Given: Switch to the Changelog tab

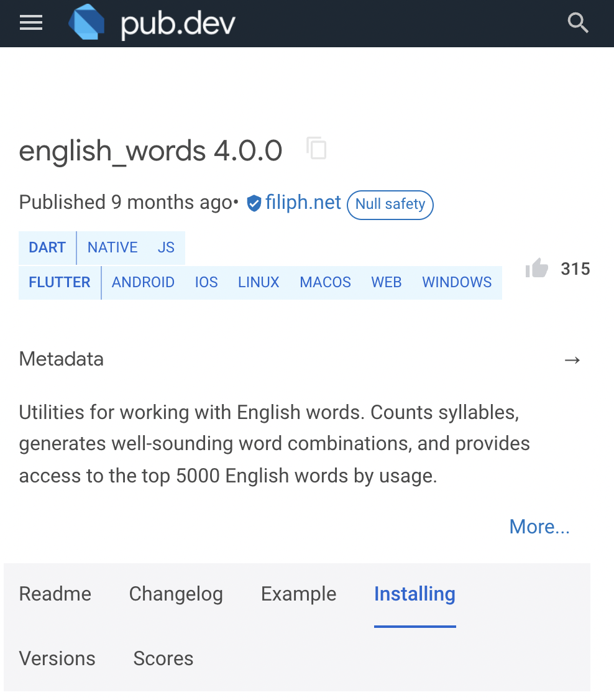Looking at the screenshot, I should click(x=176, y=594).
